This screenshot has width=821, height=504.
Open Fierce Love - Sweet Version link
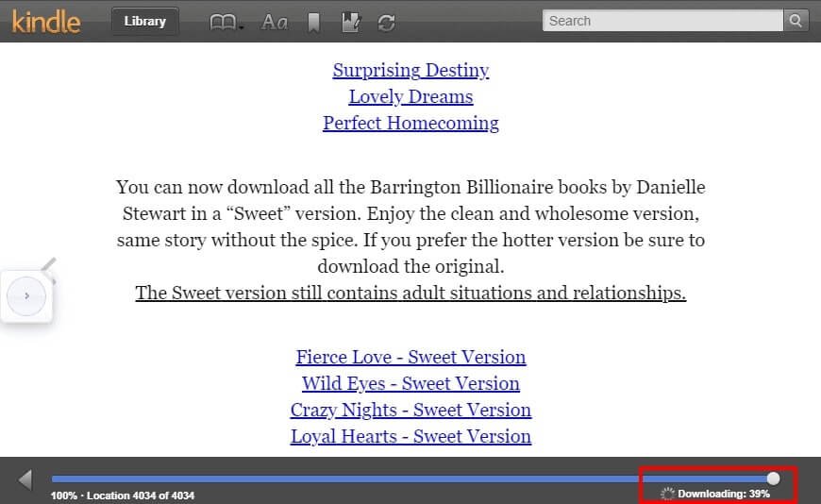point(410,358)
